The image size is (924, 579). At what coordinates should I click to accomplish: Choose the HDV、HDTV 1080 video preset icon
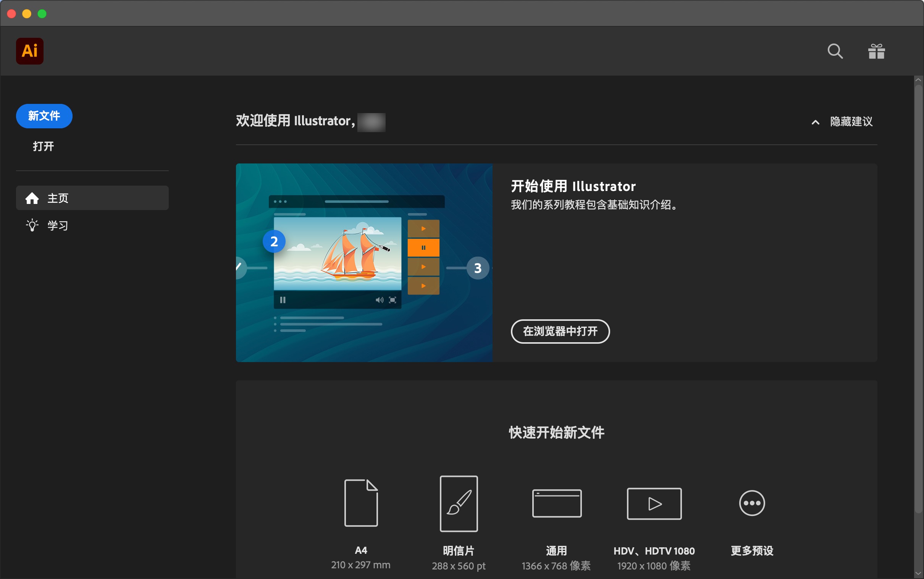(654, 503)
